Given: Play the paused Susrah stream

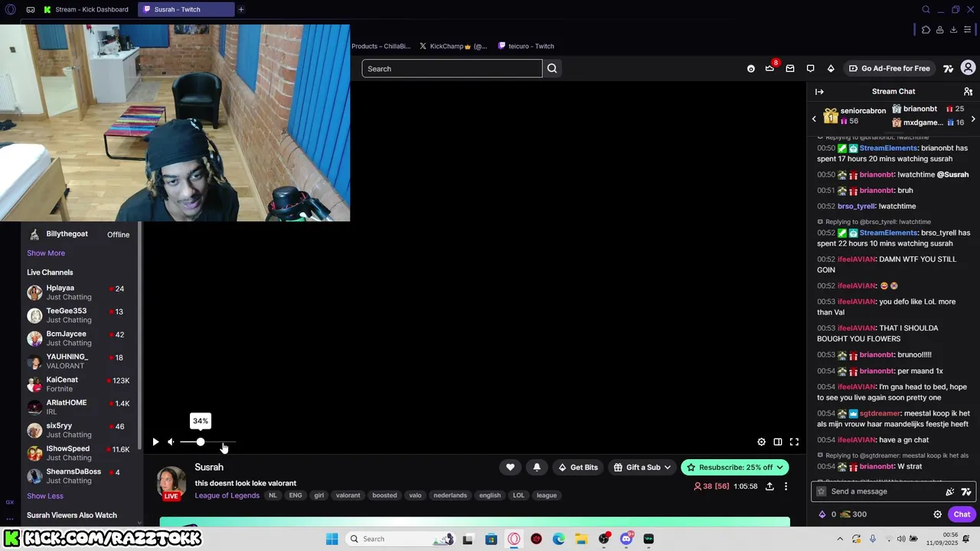Looking at the screenshot, I should [x=155, y=442].
